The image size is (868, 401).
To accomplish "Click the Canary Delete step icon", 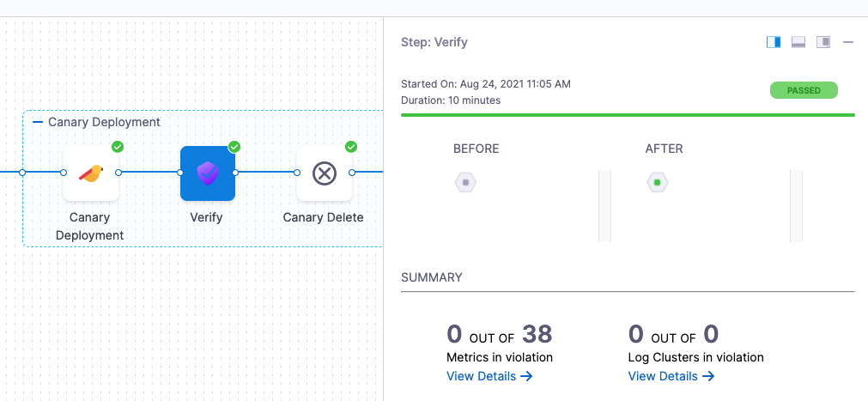I will click(x=324, y=173).
